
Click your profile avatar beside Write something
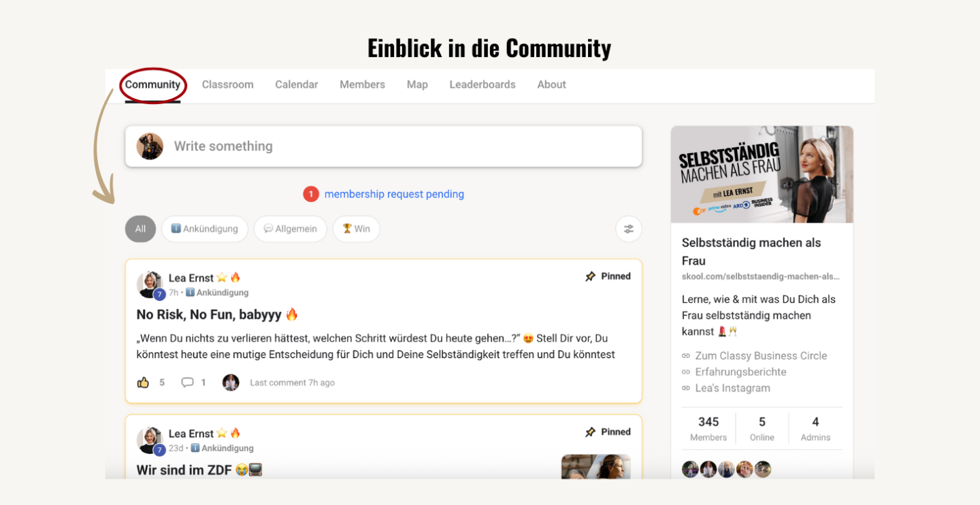pos(150,146)
